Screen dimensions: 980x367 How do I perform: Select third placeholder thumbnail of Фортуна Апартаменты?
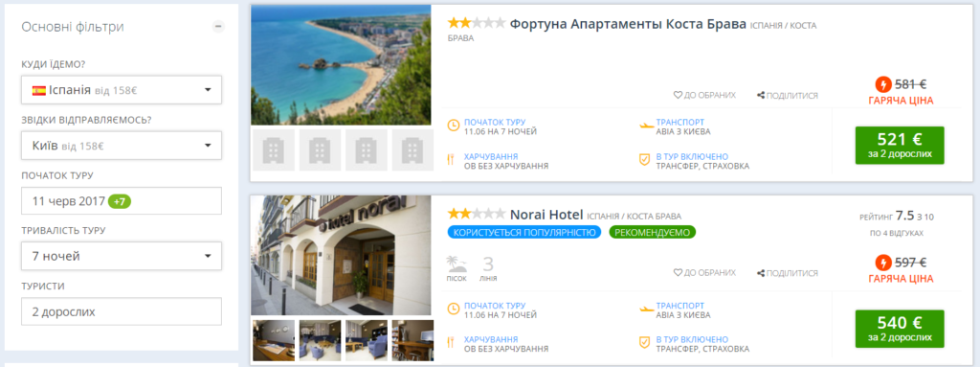367,150
